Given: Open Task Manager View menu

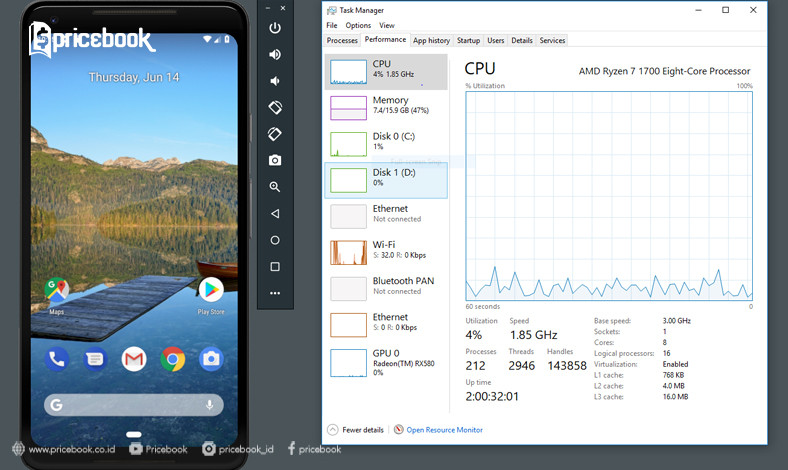Looking at the screenshot, I should 386,25.
